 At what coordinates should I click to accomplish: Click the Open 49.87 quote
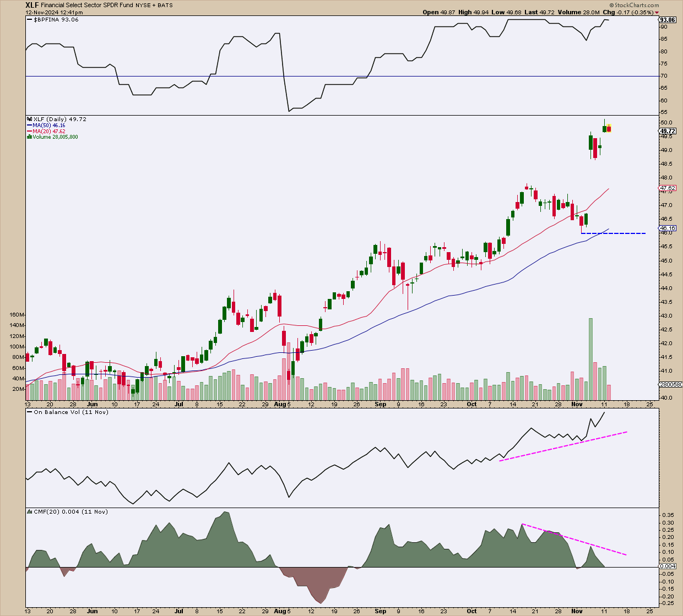coord(439,12)
